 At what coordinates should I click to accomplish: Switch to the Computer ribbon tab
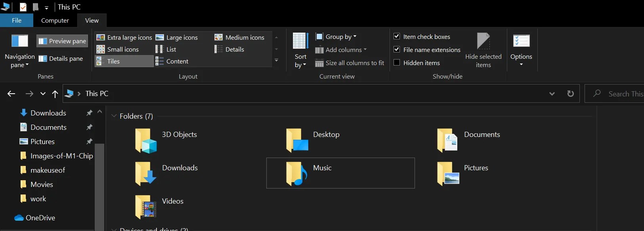[x=55, y=20]
